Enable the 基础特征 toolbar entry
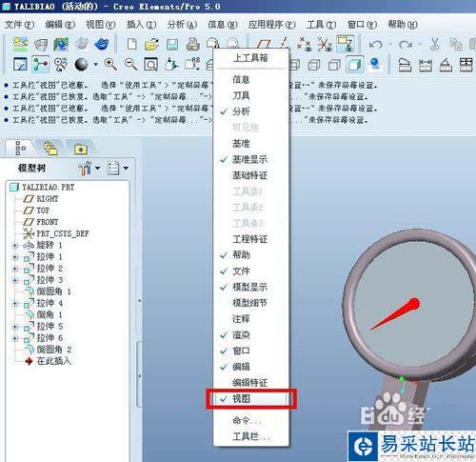The image size is (476, 462). coord(251,175)
